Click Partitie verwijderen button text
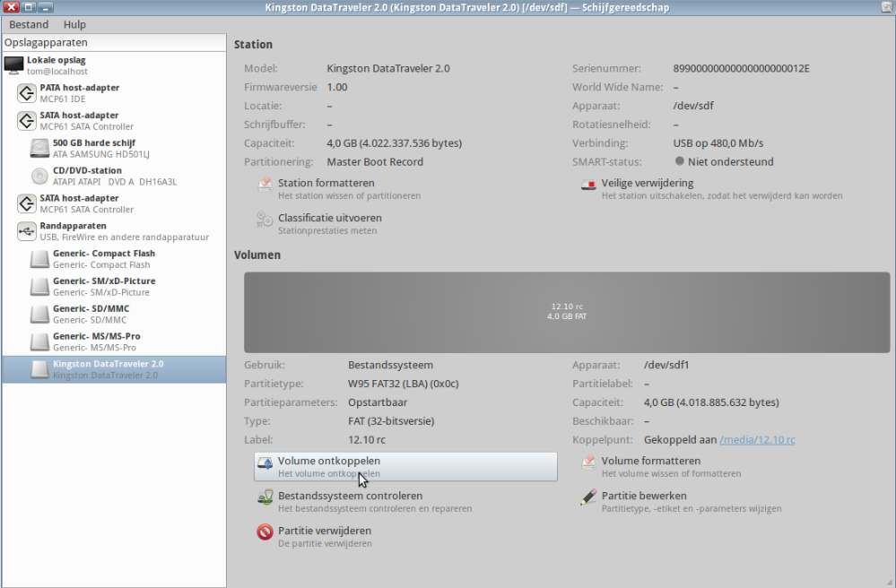The width and height of the screenshot is (896, 588). coord(325,531)
